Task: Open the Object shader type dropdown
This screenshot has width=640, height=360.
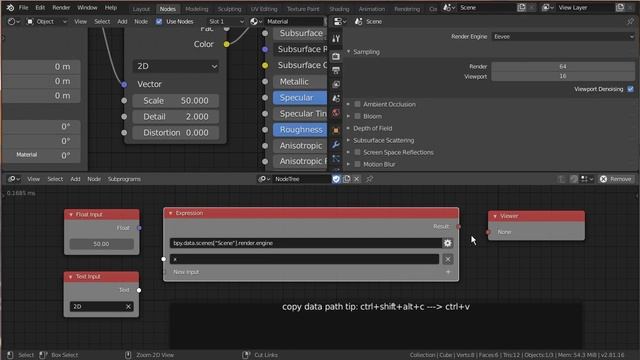Action: tap(46, 22)
